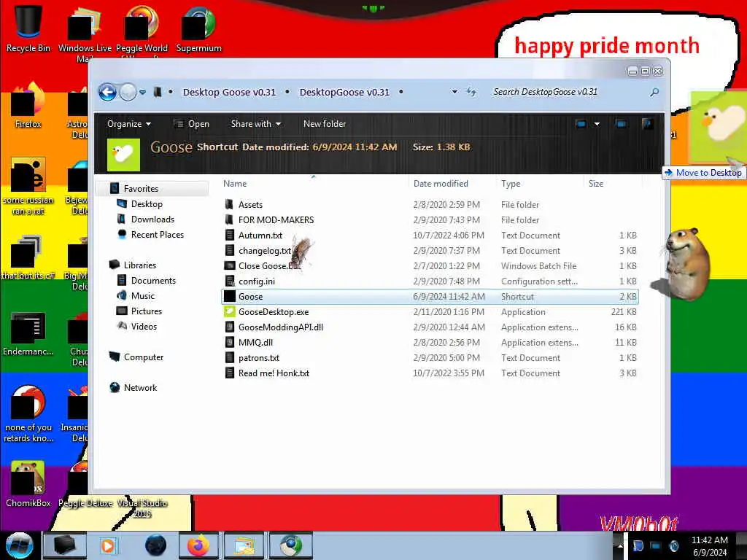The image size is (747, 560).
Task: Click the GooseDesktop.exe file icon
Action: [230, 311]
